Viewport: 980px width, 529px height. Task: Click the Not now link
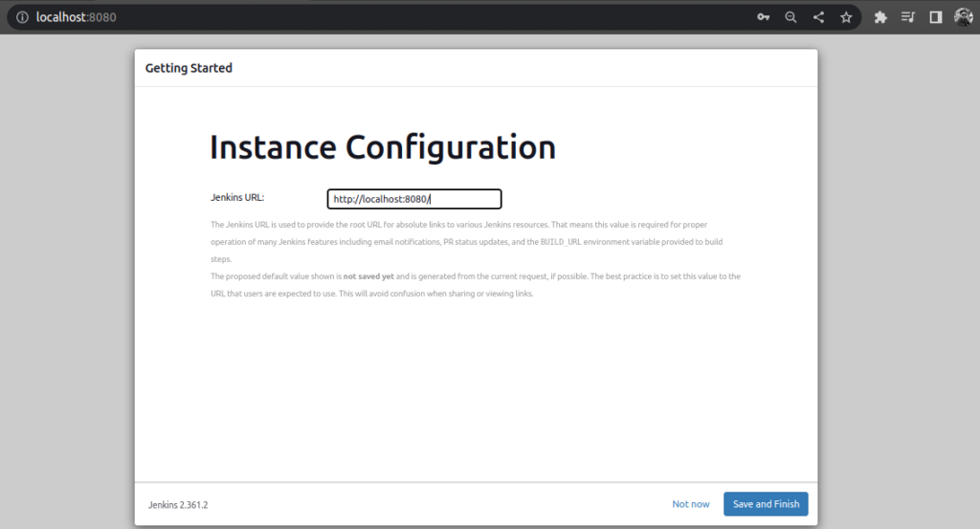pos(691,504)
